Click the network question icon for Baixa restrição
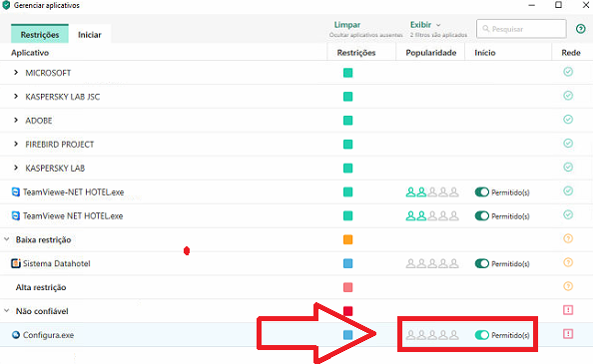This screenshot has height=364, width=593. click(568, 238)
